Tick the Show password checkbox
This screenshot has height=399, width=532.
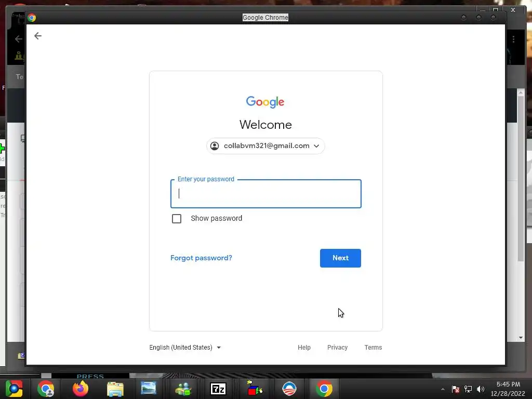(177, 219)
